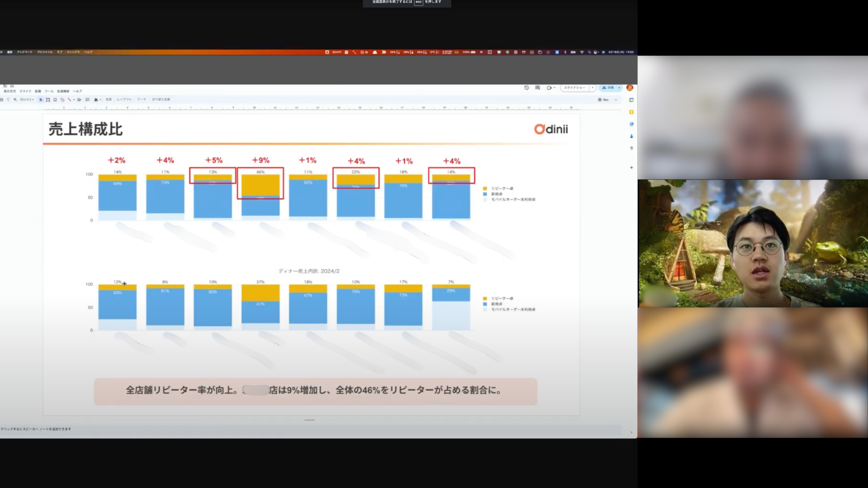Click the add comment toolbar icon
This screenshot has width=868, height=488.
(x=87, y=100)
